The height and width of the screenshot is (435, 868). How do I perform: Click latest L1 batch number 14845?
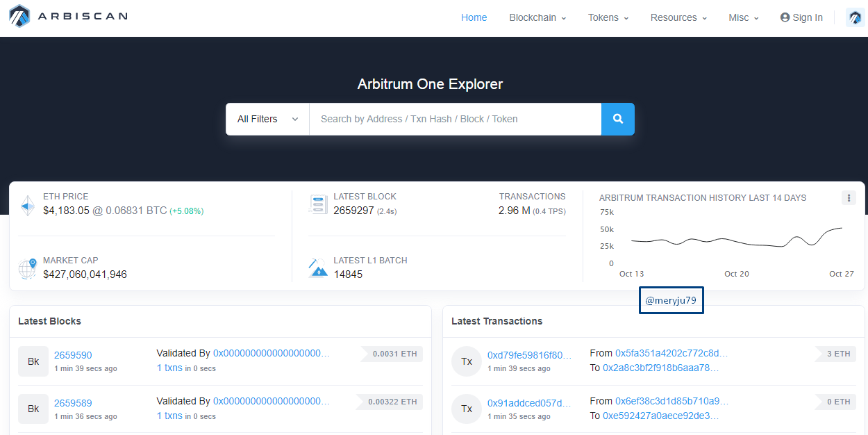pos(348,274)
